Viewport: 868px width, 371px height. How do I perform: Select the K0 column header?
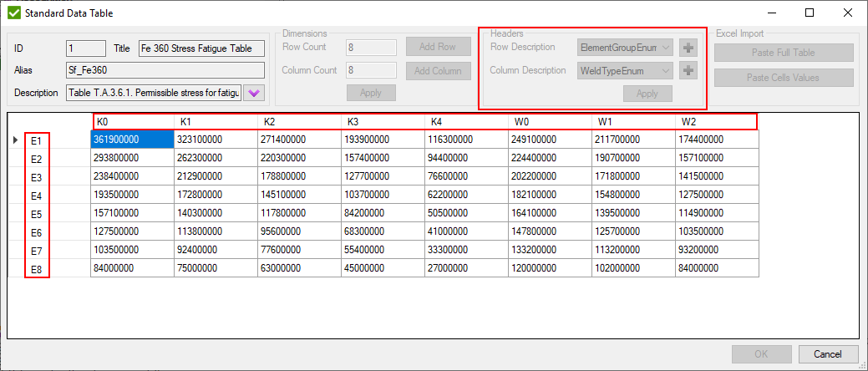132,121
